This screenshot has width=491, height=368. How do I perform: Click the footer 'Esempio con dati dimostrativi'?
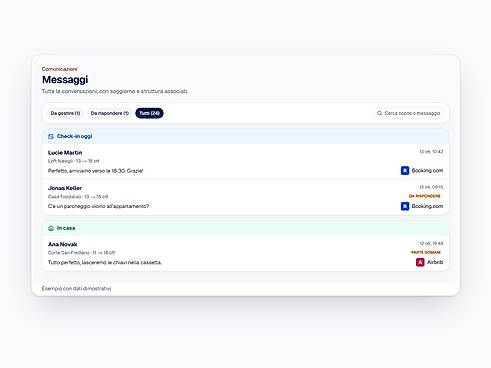tap(76, 288)
